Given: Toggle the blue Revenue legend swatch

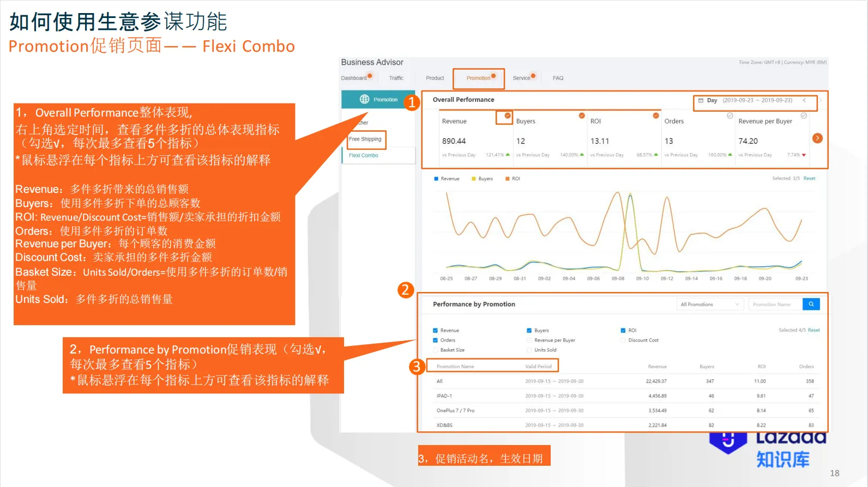Looking at the screenshot, I should coord(436,179).
